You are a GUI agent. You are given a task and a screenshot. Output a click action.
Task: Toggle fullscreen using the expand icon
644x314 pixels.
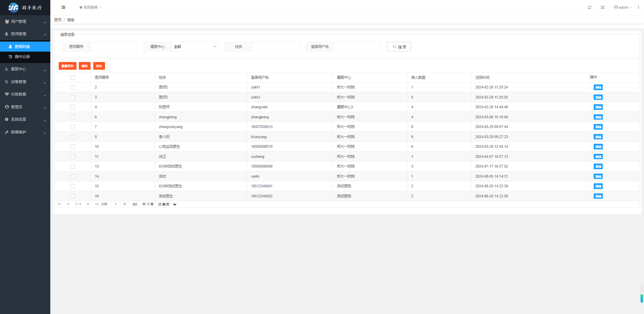[602, 7]
